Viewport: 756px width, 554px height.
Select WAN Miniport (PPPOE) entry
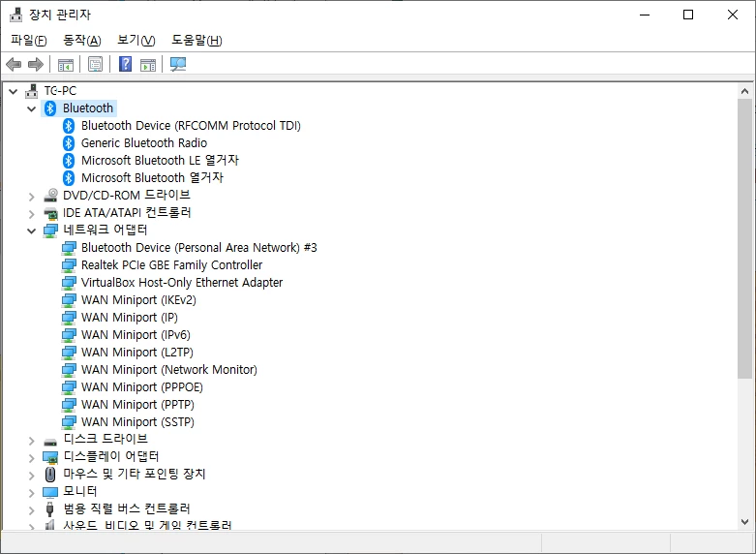pos(141,386)
